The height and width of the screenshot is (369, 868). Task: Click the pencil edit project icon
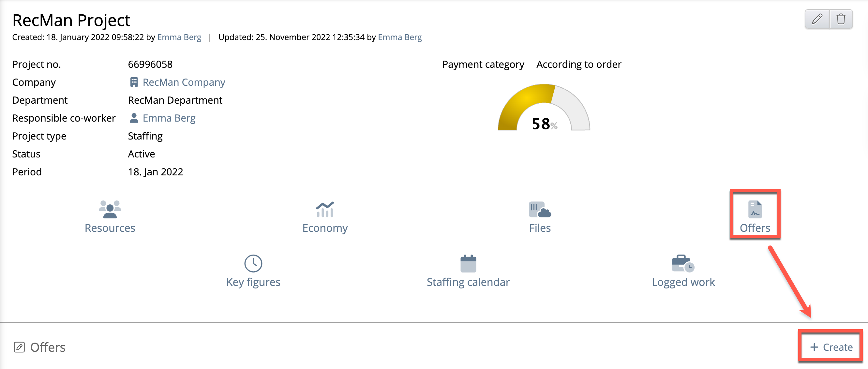click(817, 19)
